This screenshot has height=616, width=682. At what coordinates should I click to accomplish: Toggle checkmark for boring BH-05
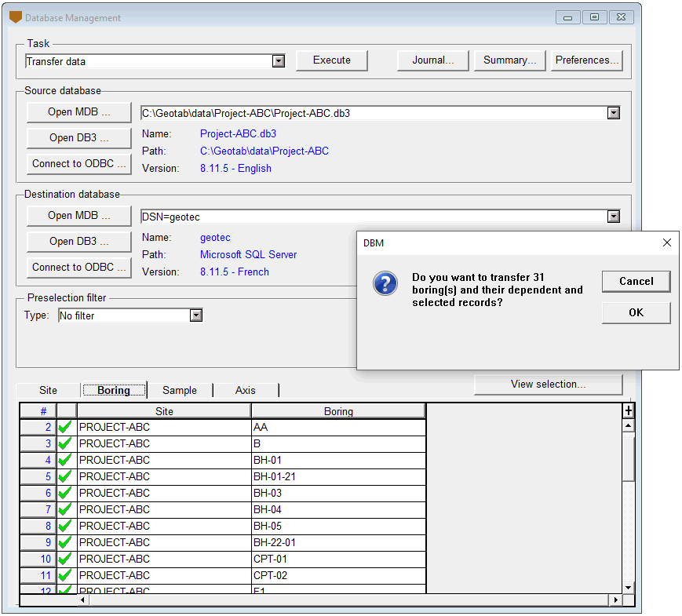coord(66,526)
